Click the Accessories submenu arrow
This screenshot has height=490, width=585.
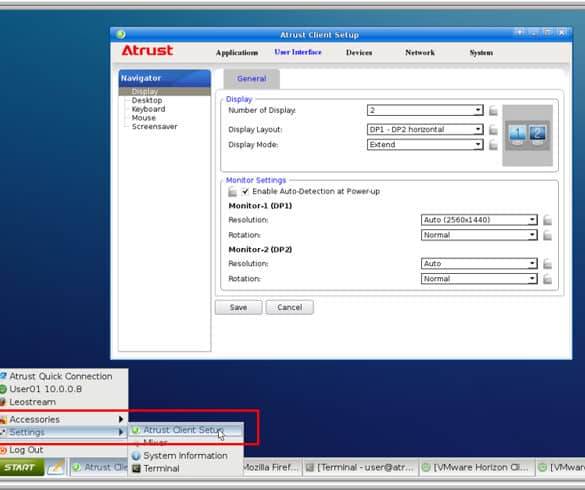(121, 419)
